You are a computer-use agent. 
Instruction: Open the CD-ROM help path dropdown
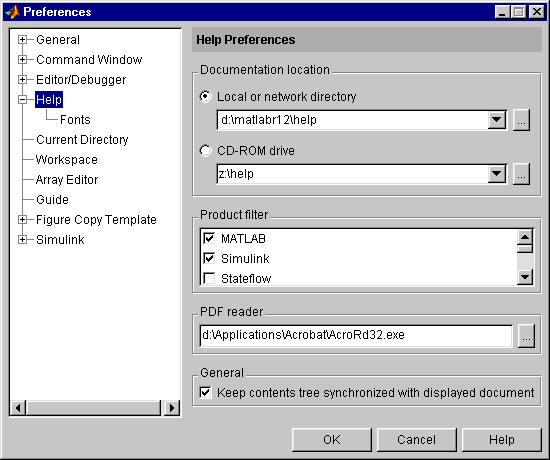(497, 174)
